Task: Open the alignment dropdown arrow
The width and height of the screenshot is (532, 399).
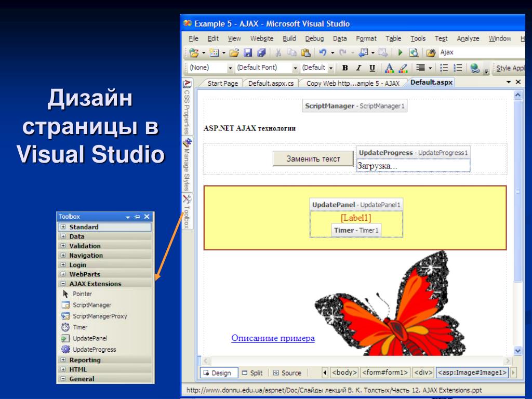Action: (x=430, y=68)
